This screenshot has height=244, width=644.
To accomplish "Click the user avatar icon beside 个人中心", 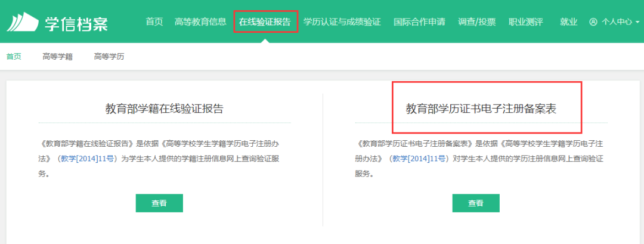I will pos(593,22).
